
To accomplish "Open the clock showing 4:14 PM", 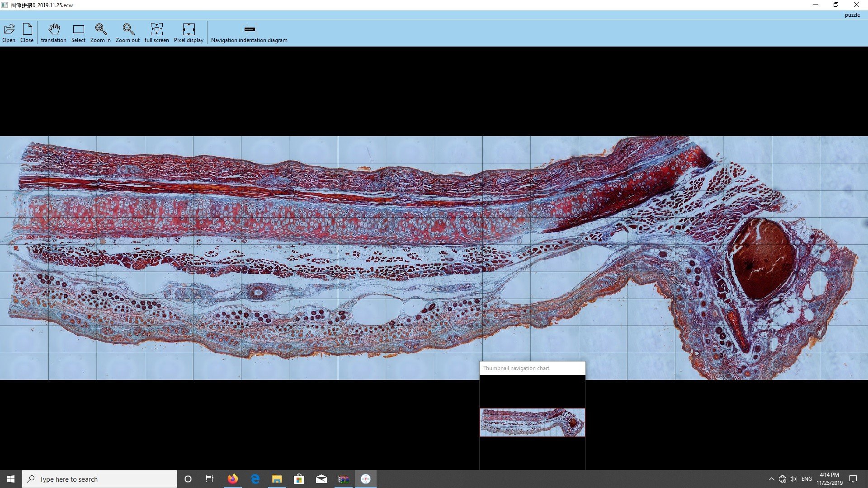I will click(829, 479).
